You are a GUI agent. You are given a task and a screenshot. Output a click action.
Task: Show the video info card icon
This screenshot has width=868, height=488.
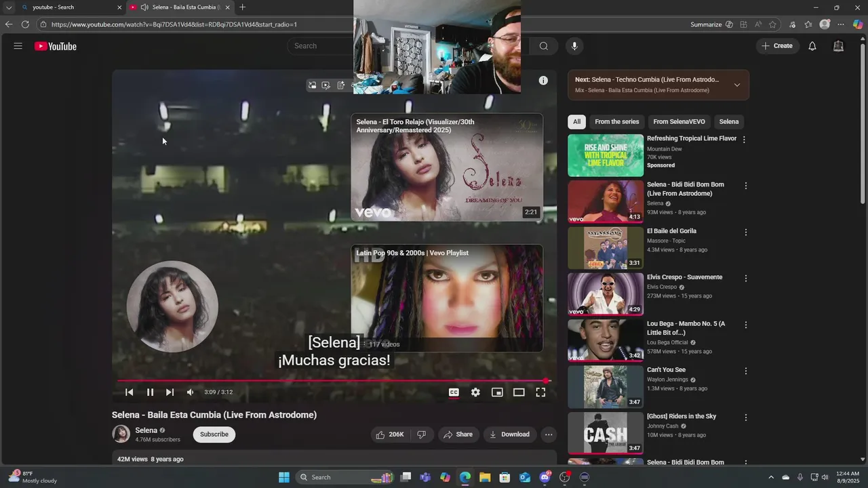(x=543, y=81)
